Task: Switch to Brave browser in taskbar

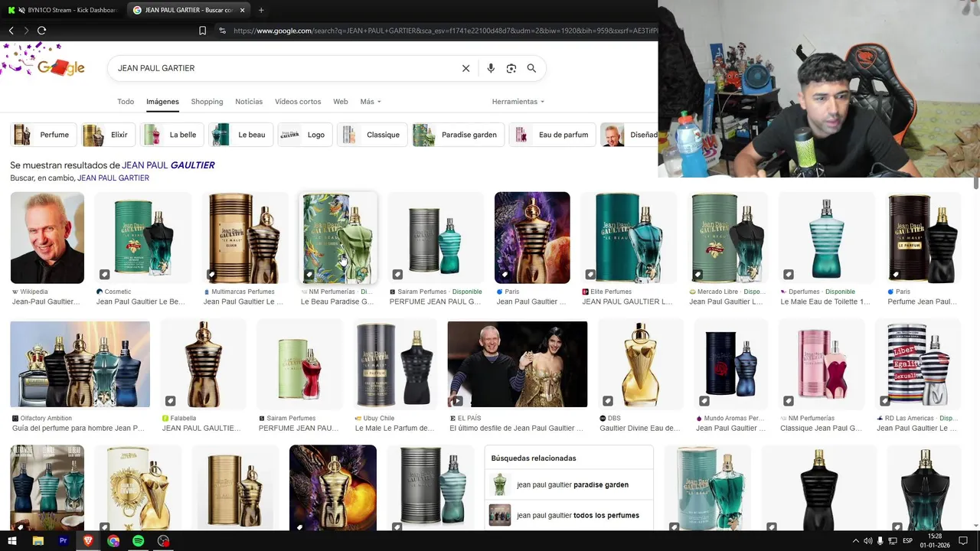Action: [x=88, y=541]
